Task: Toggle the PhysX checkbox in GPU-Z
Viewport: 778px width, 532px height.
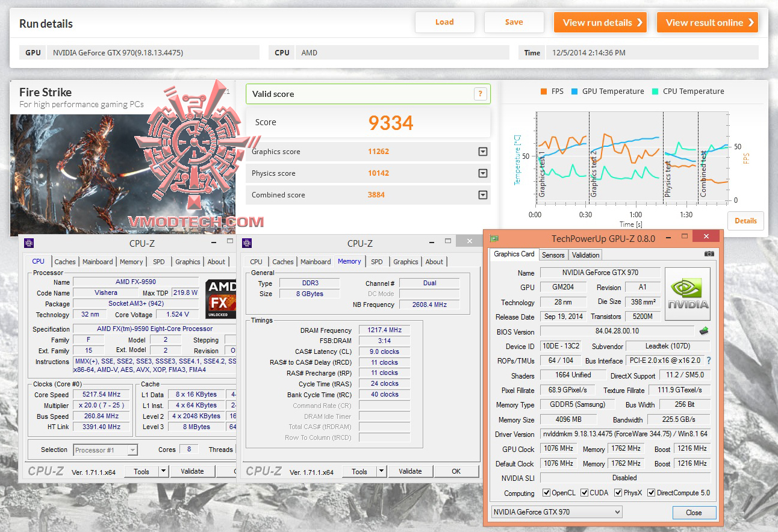Action: [618, 493]
